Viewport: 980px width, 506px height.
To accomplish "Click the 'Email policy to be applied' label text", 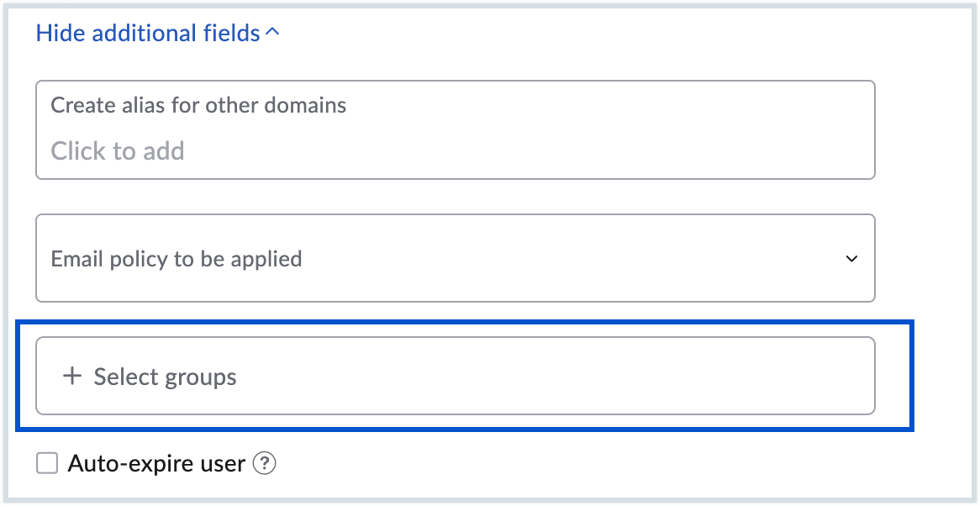I will (x=177, y=258).
